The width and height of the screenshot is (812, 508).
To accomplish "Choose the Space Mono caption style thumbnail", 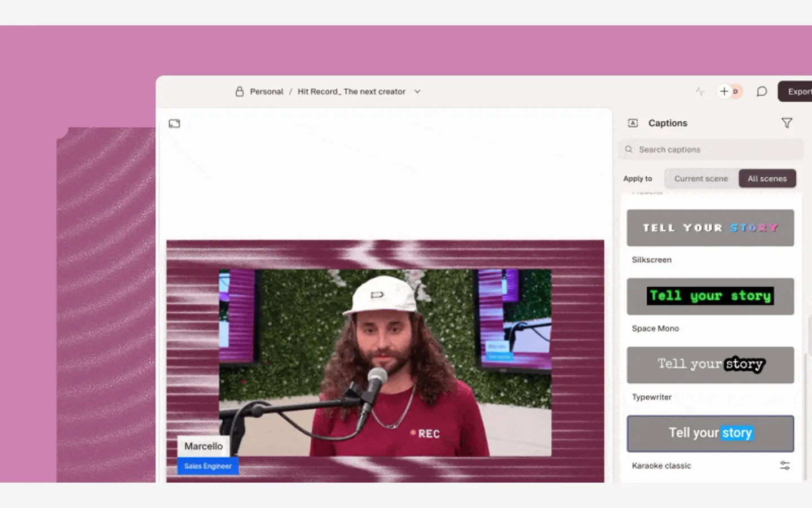I will click(x=710, y=296).
